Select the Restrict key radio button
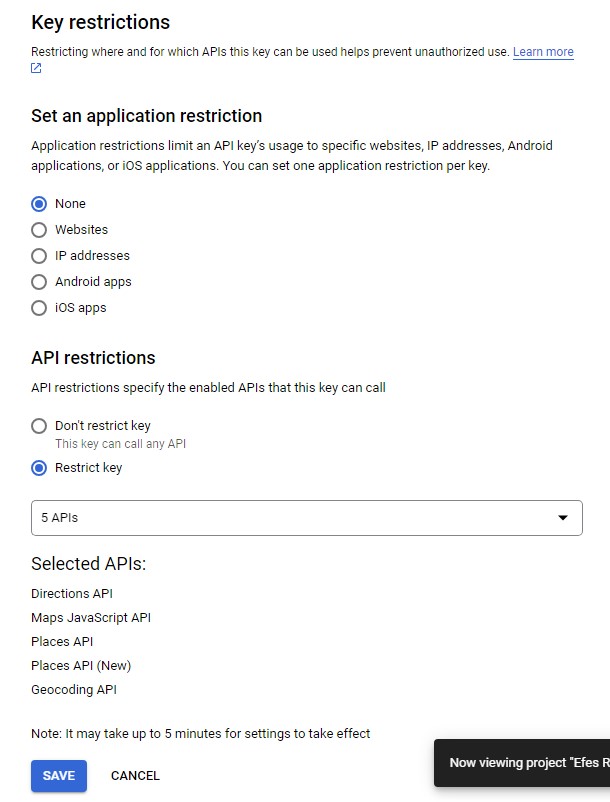The image size is (610, 802). point(39,468)
